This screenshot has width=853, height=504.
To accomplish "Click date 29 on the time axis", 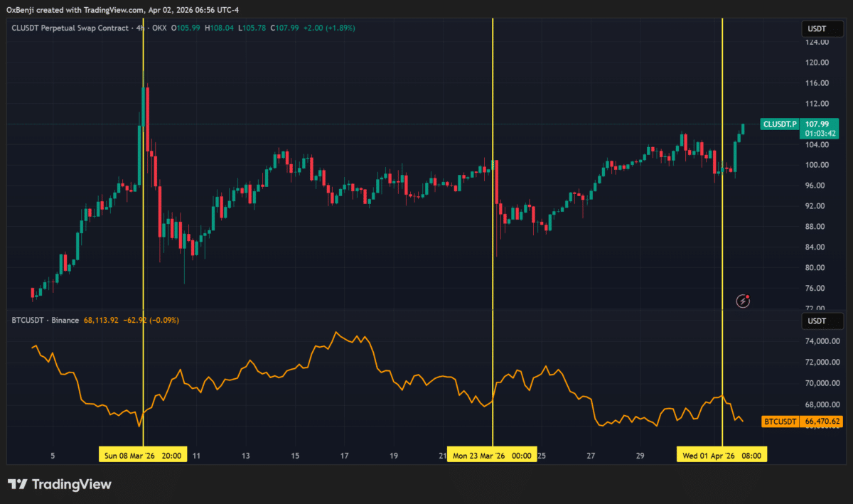I will pos(640,456).
